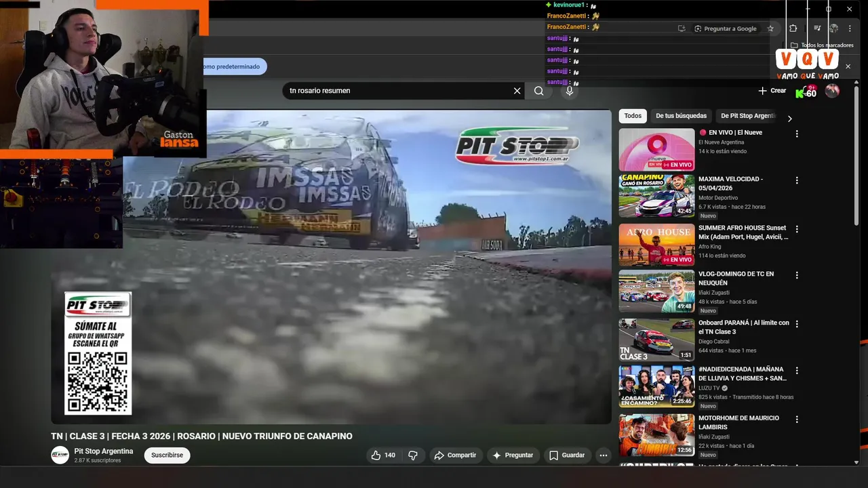Select the 'De tus búsquedas' chip

(x=681, y=116)
